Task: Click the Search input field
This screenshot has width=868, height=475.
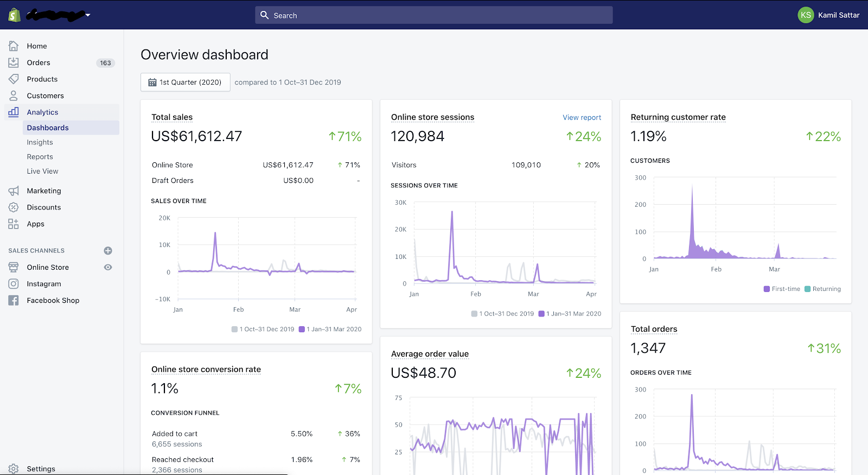Action: 434,15
